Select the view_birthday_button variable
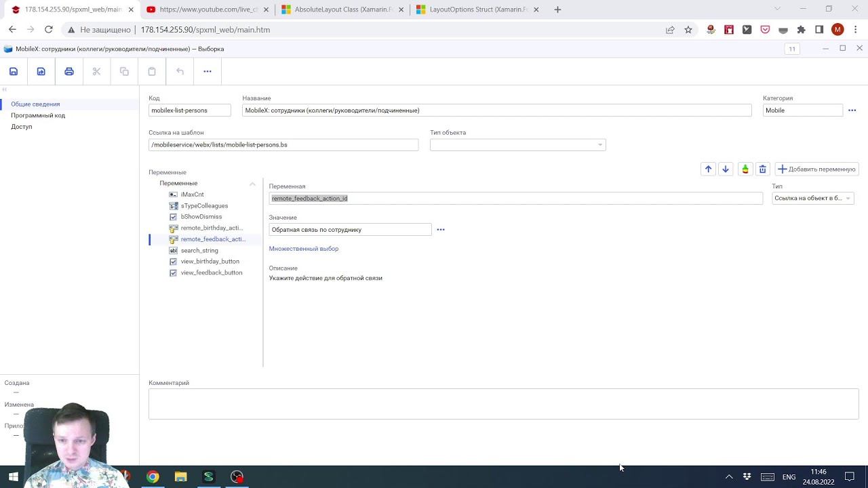868x488 pixels. point(210,262)
